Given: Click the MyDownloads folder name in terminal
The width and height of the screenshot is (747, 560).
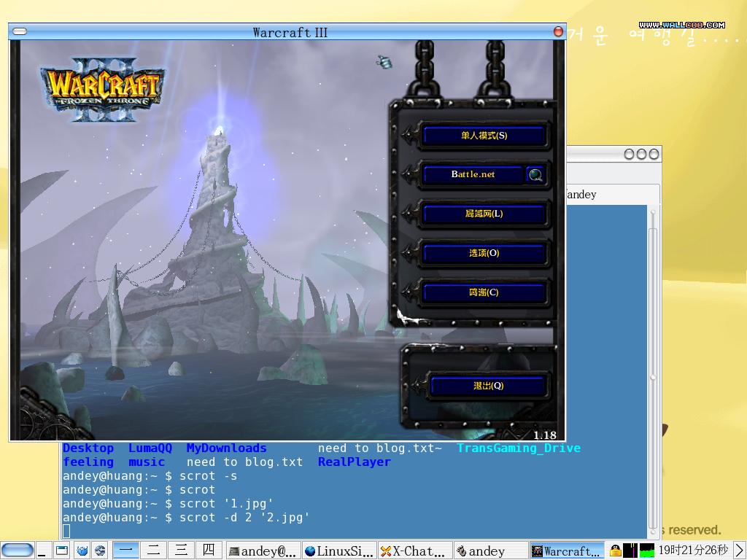Looking at the screenshot, I should pyautogui.click(x=226, y=448).
